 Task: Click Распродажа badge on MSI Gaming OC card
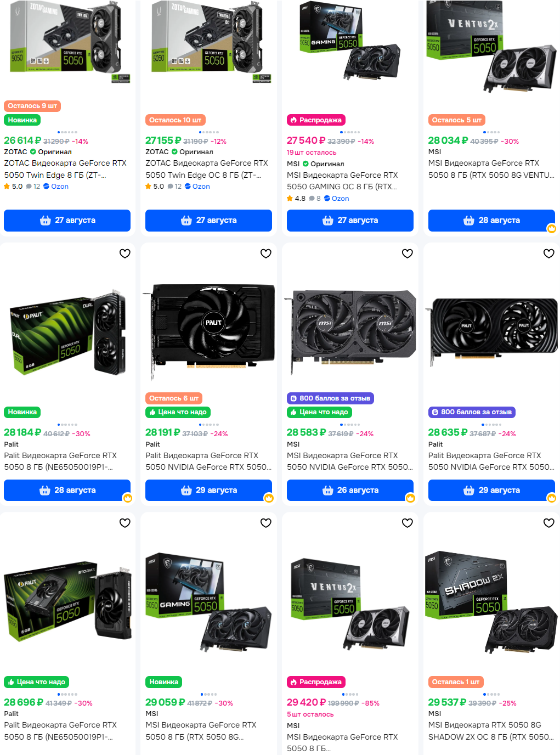coord(316,120)
